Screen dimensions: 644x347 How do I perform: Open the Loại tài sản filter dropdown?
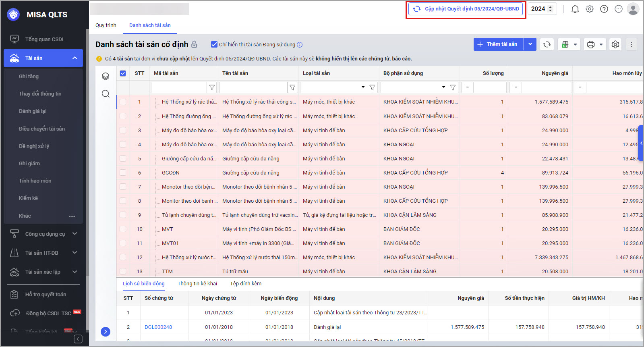[x=363, y=87]
